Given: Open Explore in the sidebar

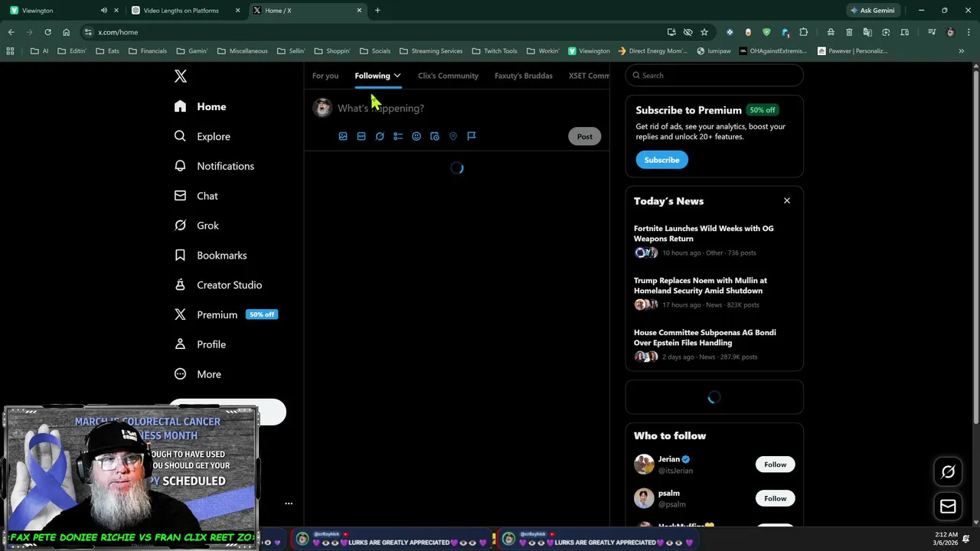Looking at the screenshot, I should (x=202, y=136).
